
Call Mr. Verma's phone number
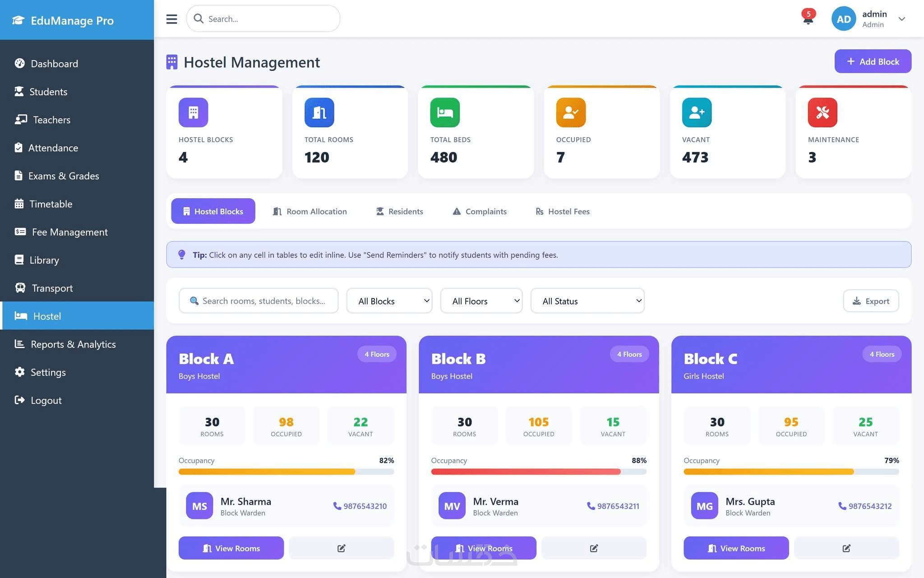(x=613, y=506)
